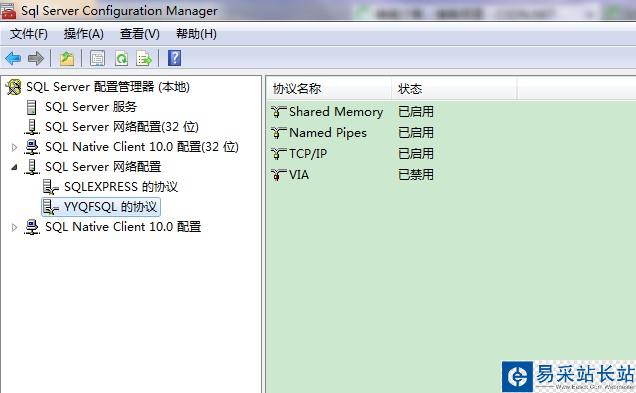Open the 文件(F) menu

pyautogui.click(x=29, y=34)
